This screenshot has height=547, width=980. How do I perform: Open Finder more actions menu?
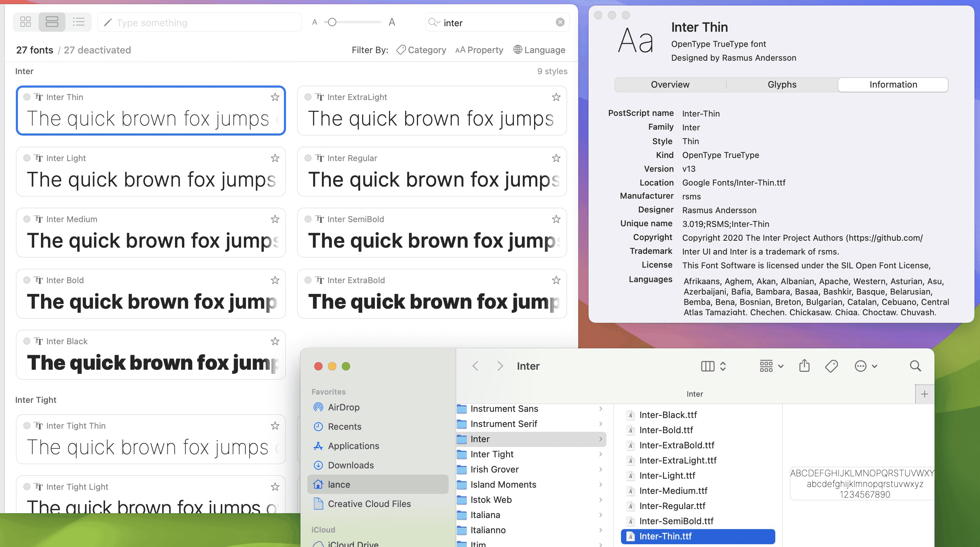pos(866,366)
